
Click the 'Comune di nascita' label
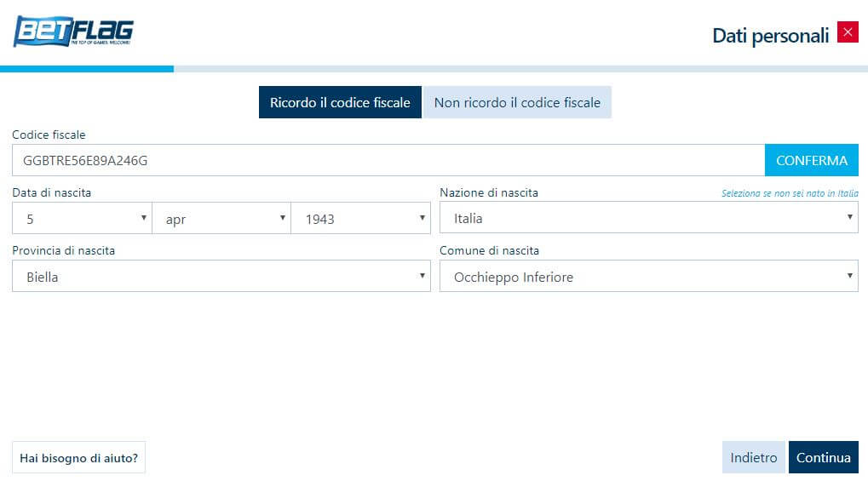coord(489,250)
